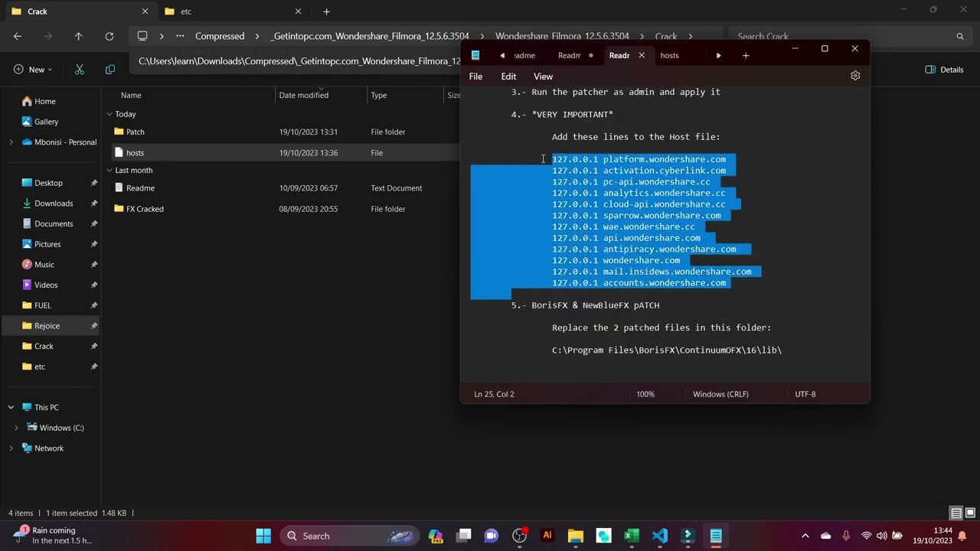Collapse the Today group in file list

pos(109,114)
